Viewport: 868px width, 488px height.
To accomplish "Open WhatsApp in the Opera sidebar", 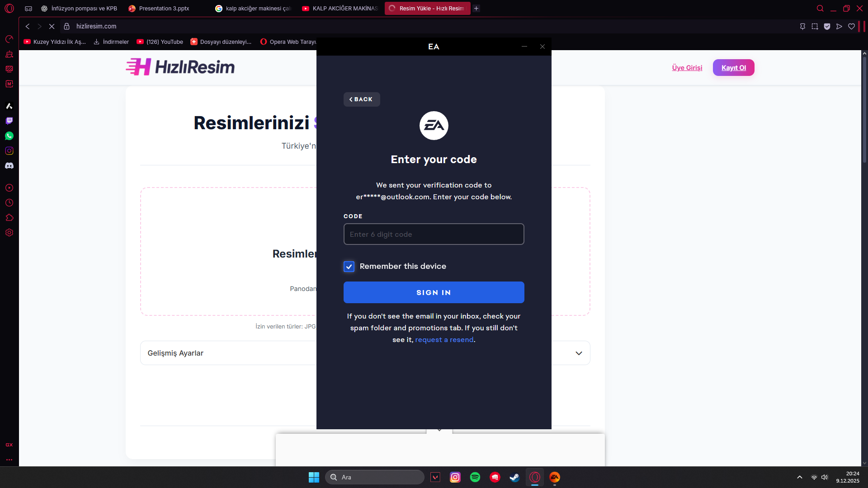I will tap(9, 136).
